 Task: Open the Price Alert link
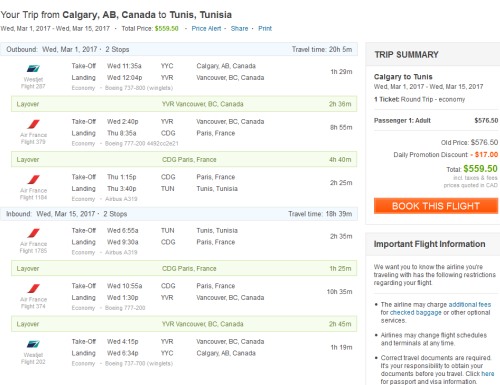click(x=206, y=29)
